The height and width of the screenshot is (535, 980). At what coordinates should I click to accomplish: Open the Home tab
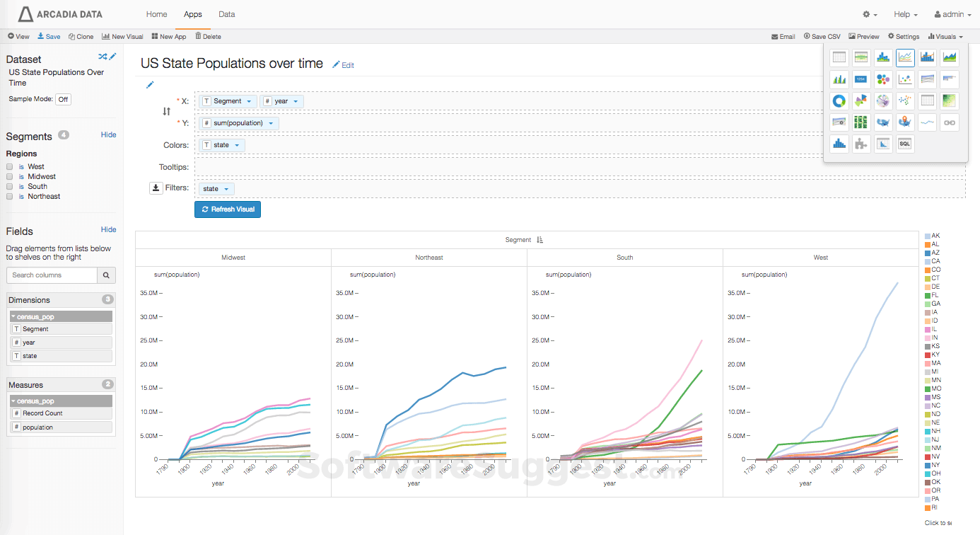click(156, 14)
